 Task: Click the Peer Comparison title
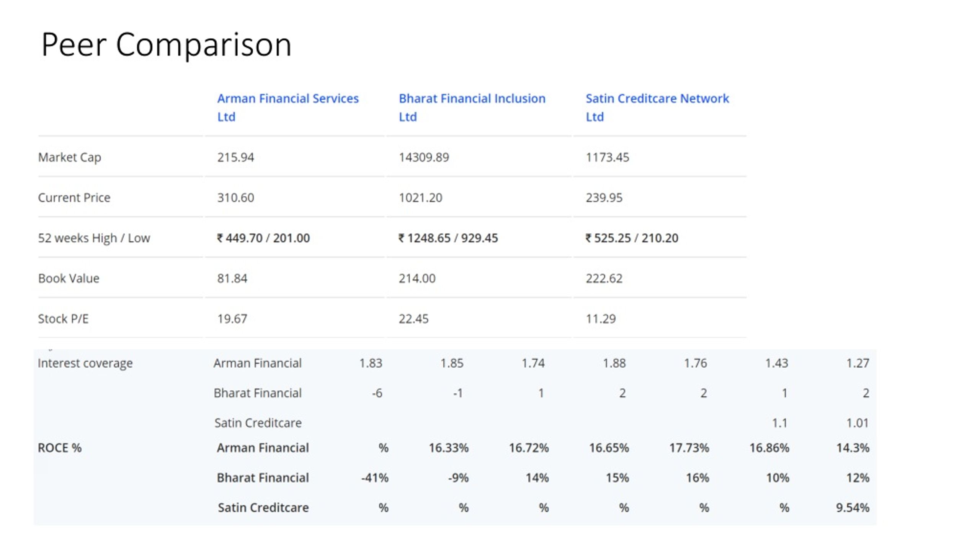(x=167, y=45)
